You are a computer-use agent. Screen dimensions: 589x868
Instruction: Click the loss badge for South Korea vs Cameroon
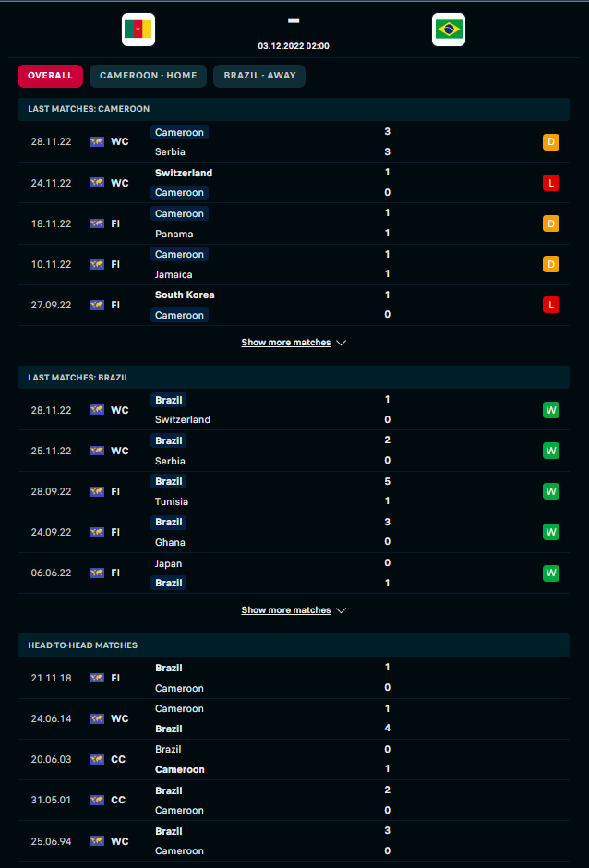[x=551, y=305]
